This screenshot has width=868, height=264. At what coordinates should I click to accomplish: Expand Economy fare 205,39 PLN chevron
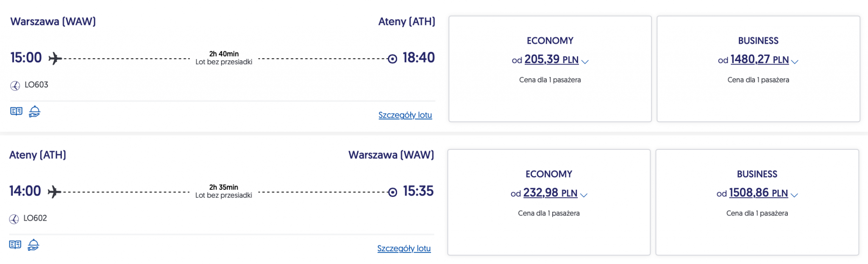point(585,62)
